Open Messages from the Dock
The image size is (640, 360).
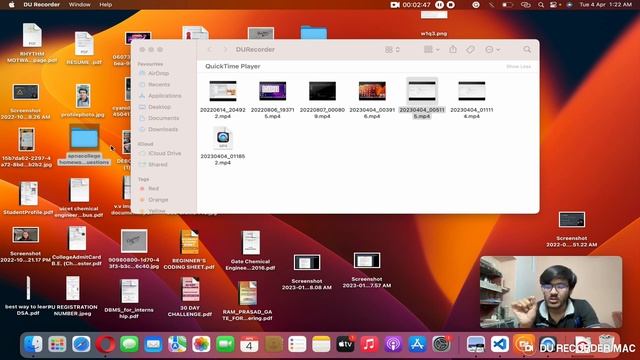(x=129, y=344)
